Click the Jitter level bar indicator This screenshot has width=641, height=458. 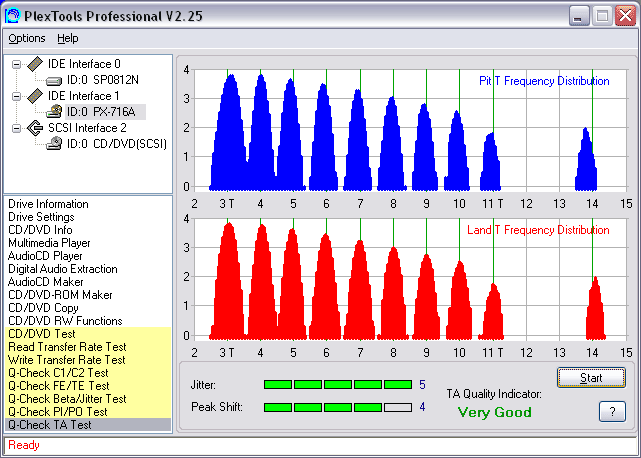coord(338,384)
